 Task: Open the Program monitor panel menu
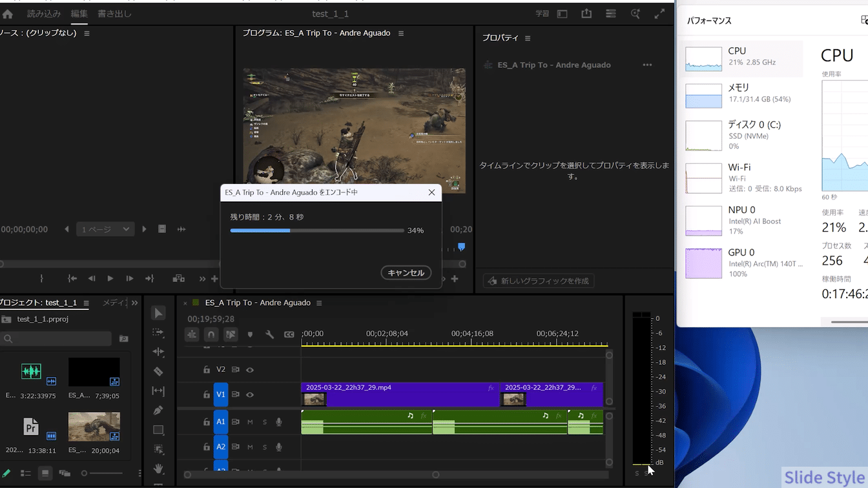(x=401, y=34)
